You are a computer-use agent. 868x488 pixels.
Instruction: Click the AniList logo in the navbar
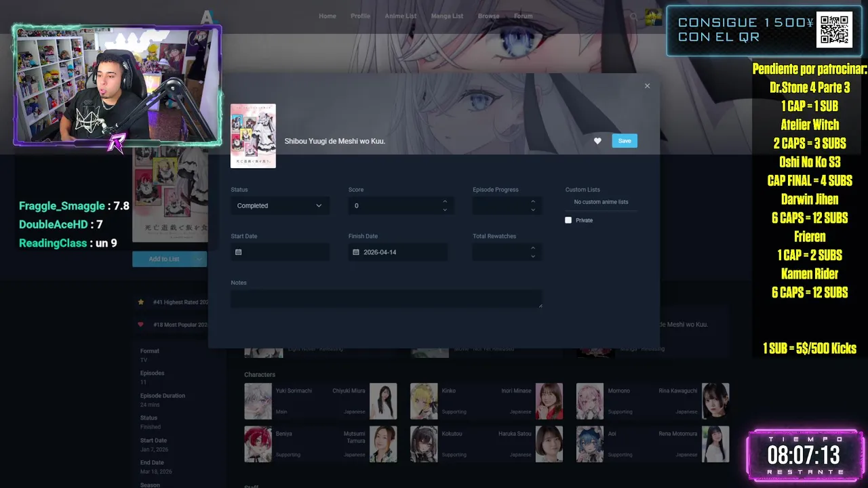(208, 17)
